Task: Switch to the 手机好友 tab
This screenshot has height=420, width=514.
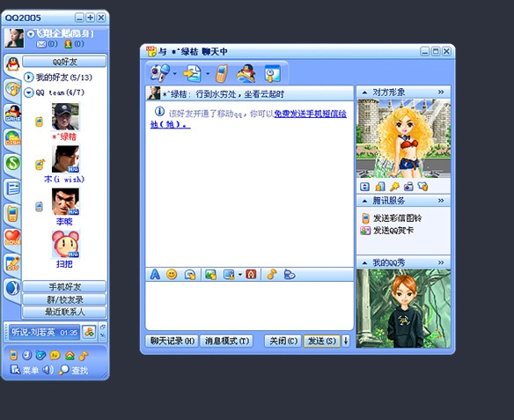Action: [x=64, y=287]
